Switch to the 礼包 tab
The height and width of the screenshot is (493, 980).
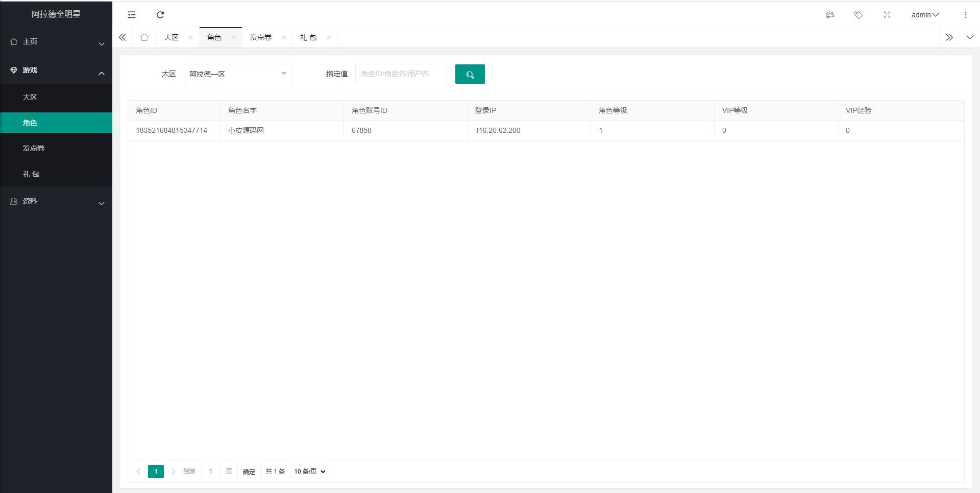pos(308,37)
